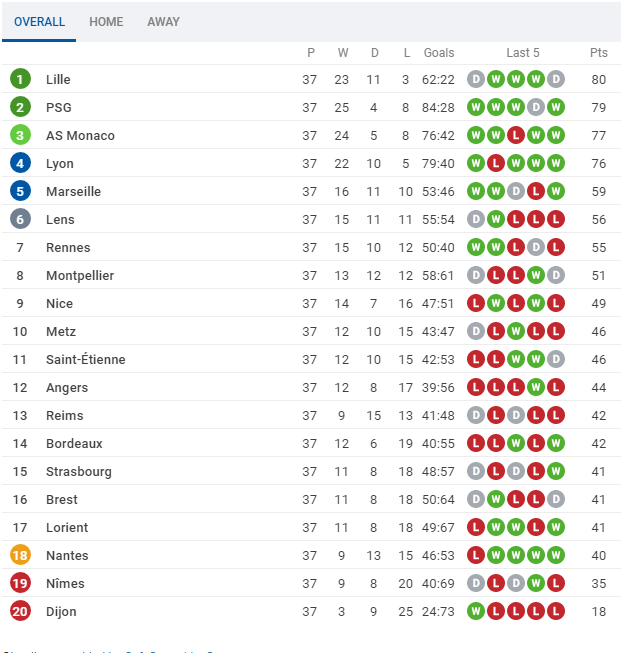Click PSG's position 2 badge
The image size is (623, 653).
(21, 107)
